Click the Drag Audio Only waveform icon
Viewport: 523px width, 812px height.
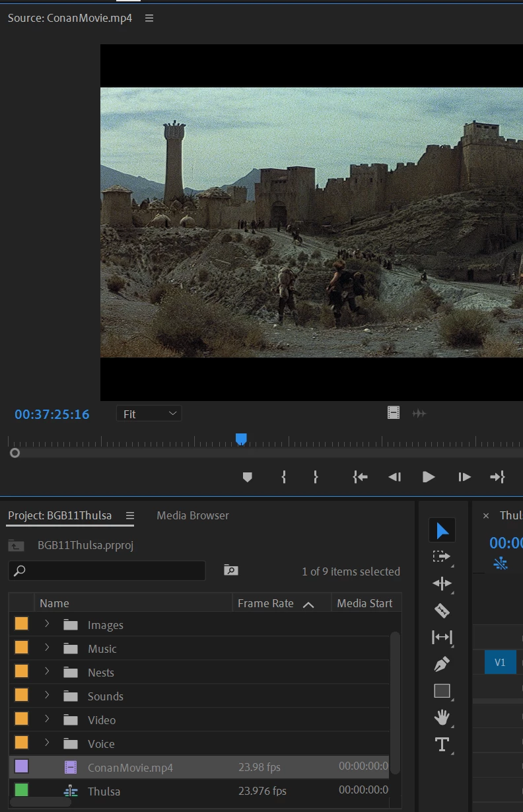tap(419, 414)
